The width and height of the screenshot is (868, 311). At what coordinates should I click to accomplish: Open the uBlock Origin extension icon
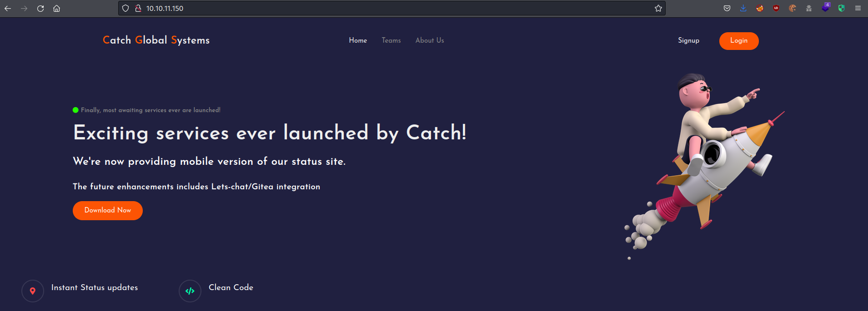pos(776,8)
